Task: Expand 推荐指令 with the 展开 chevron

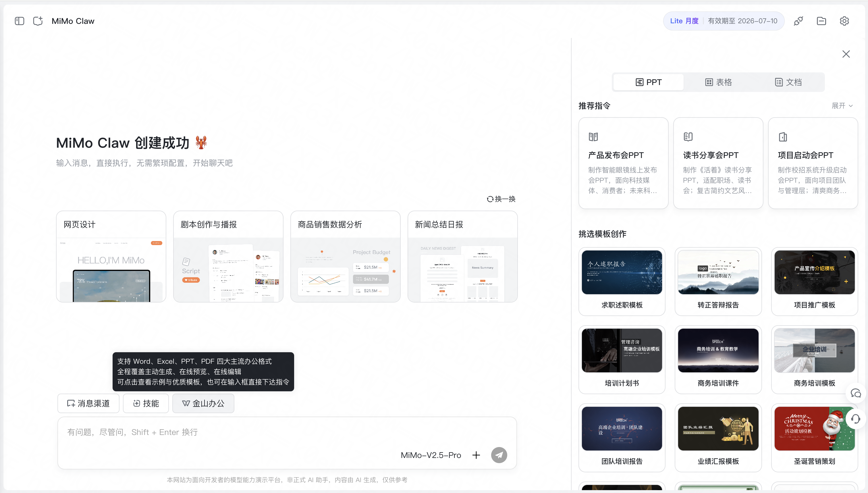Action: [842, 106]
